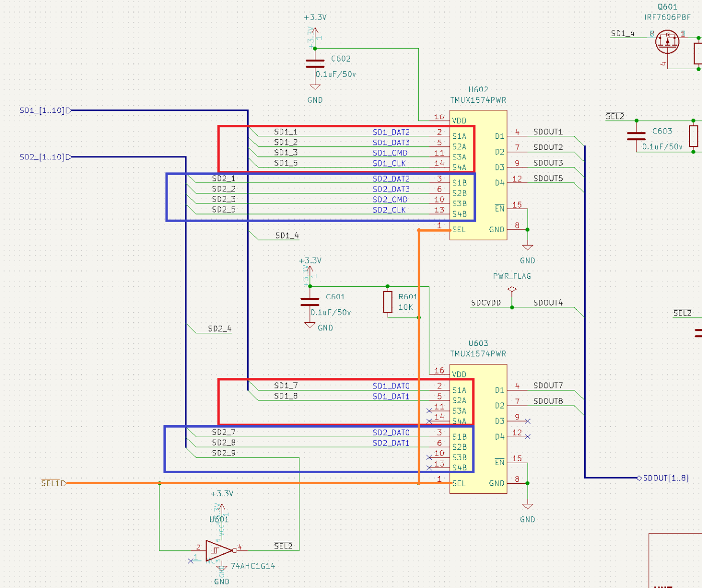The height and width of the screenshot is (588, 702).
Task: Select the C602 capacitor symbol
Action: pyautogui.click(x=315, y=64)
